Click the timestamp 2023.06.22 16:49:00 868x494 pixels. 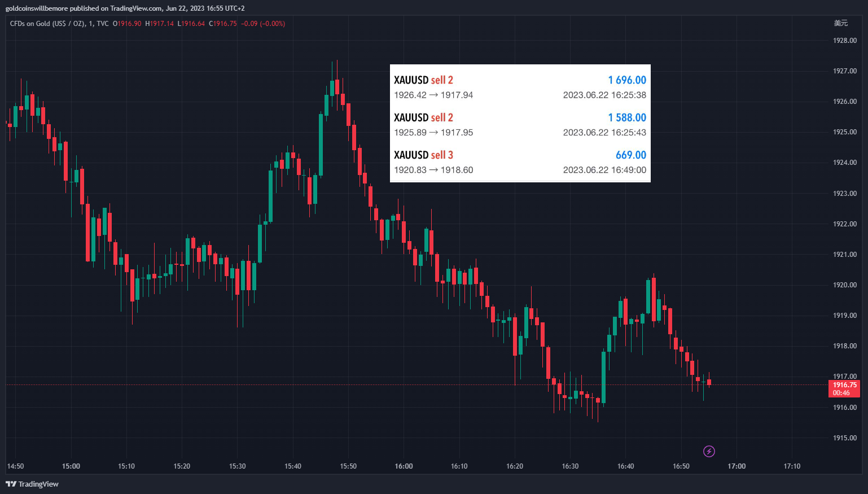pyautogui.click(x=604, y=170)
